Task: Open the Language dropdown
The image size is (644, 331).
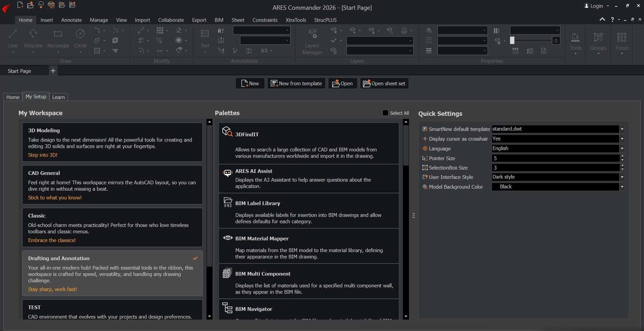Action: 622,148
